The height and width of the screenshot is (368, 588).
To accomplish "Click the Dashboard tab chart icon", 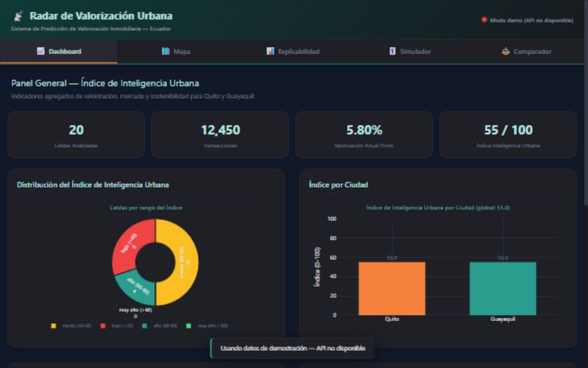I will click(41, 51).
